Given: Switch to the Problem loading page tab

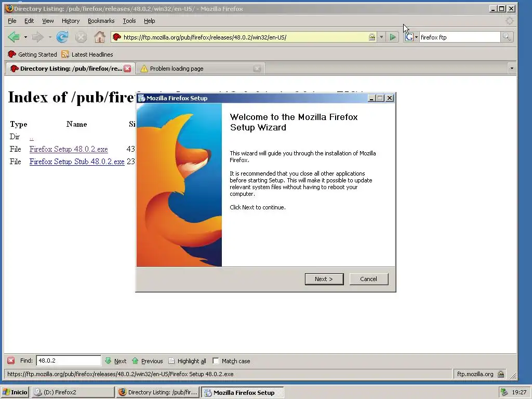Looking at the screenshot, I should click(x=200, y=69).
